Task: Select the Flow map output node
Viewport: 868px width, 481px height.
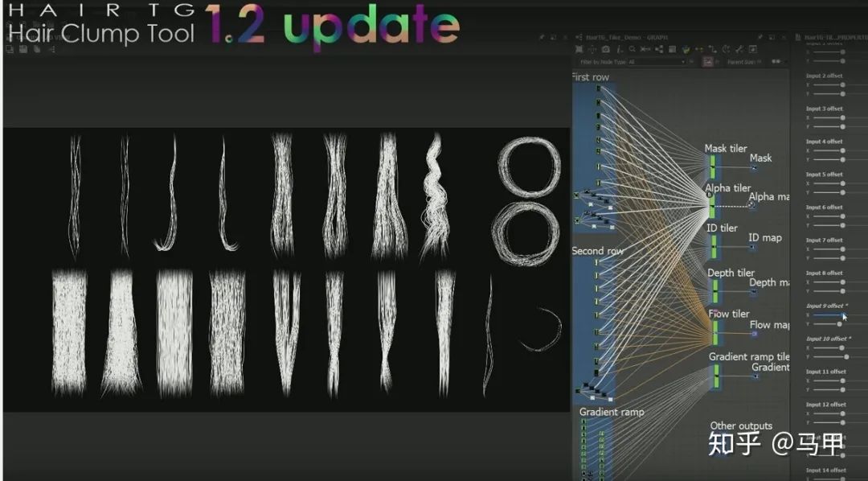Action: 753,334
